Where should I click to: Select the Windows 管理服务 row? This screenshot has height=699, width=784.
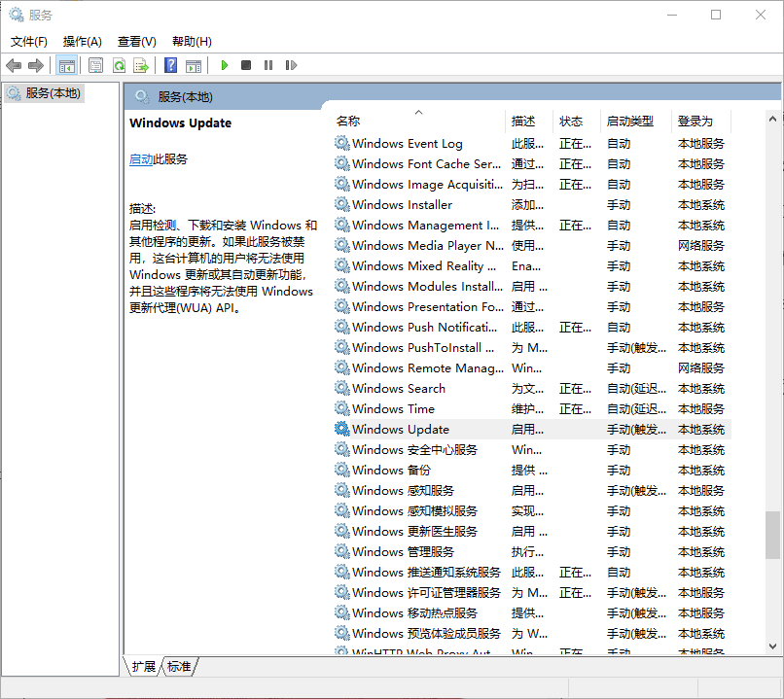(x=531, y=552)
